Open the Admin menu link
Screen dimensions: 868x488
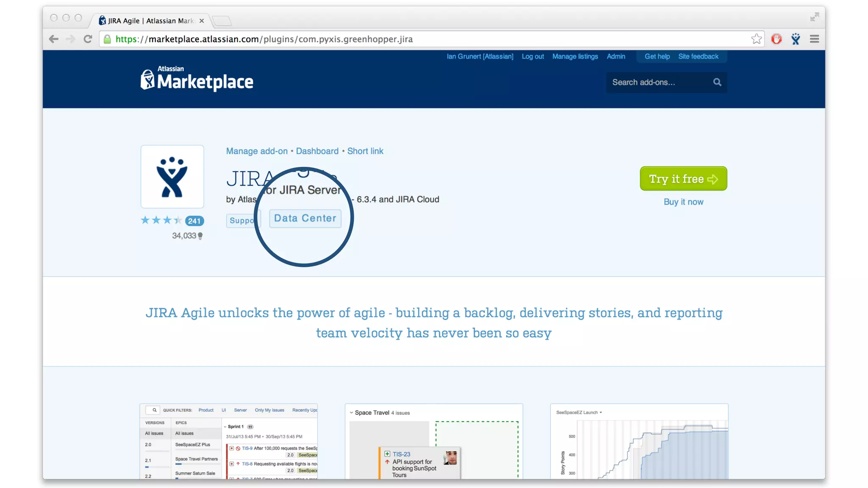tap(615, 56)
